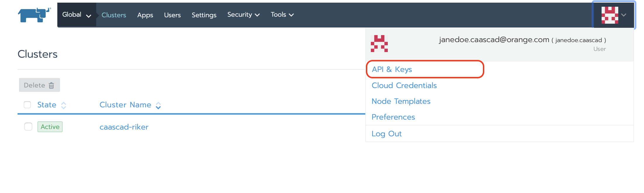Go to the Apps tab
The height and width of the screenshot is (193, 644).
[x=145, y=15]
